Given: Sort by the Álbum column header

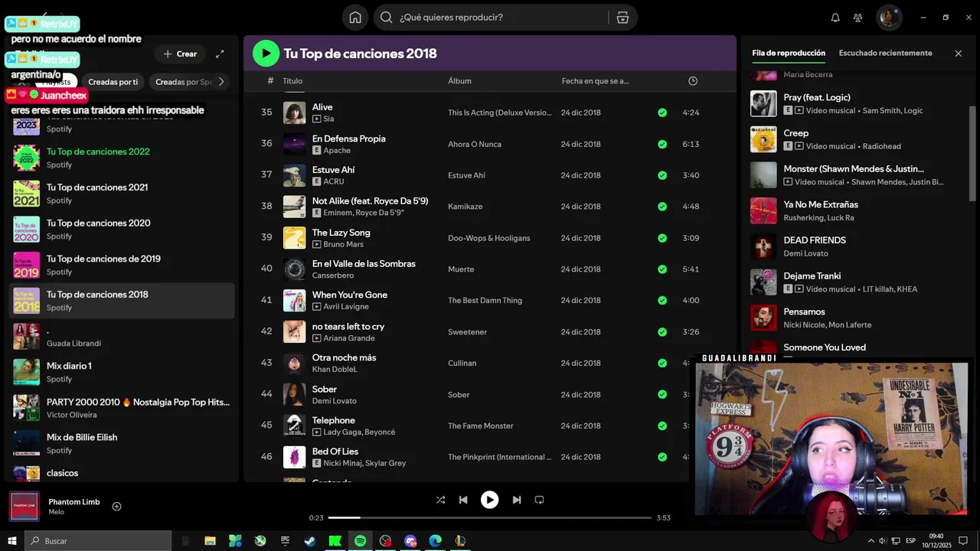Looking at the screenshot, I should tap(459, 81).
